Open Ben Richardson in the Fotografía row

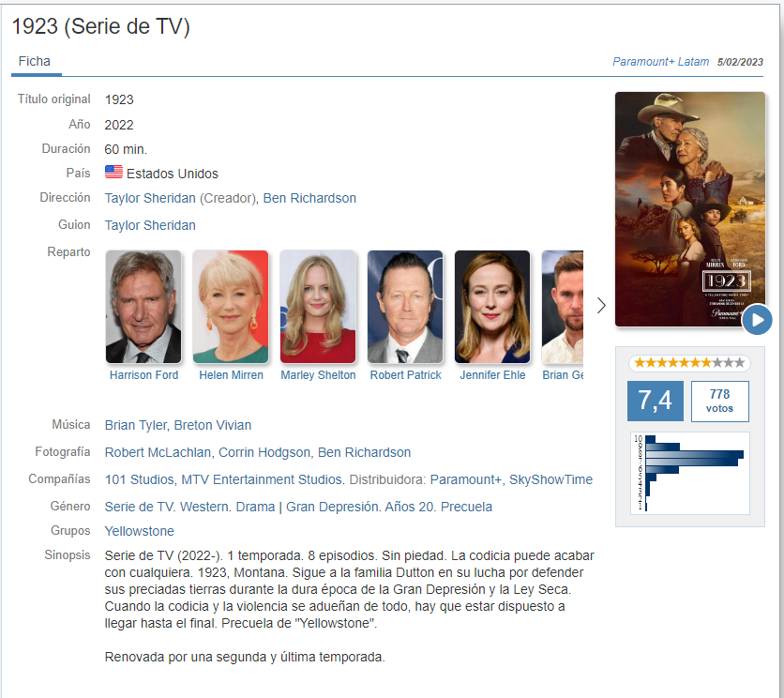(365, 452)
